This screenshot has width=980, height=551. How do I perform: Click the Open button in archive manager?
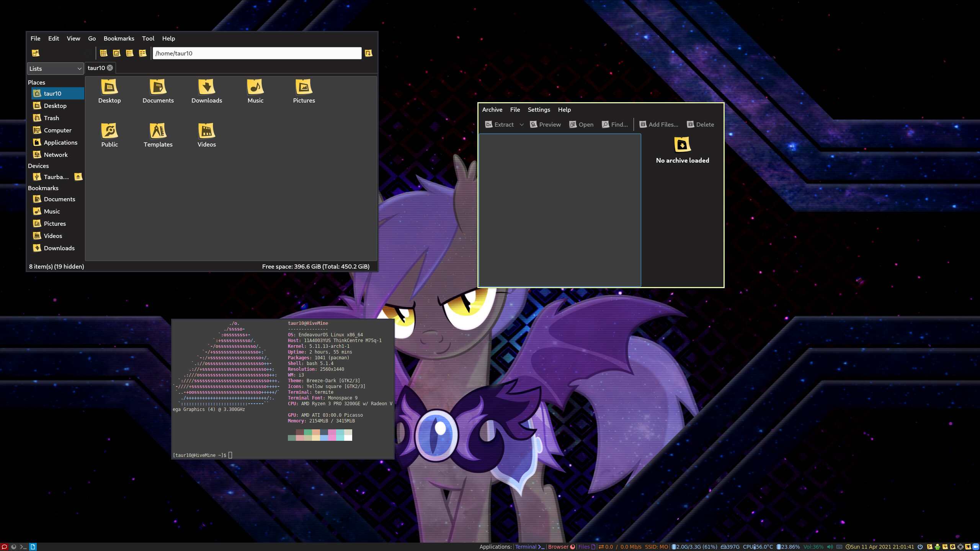click(x=581, y=124)
